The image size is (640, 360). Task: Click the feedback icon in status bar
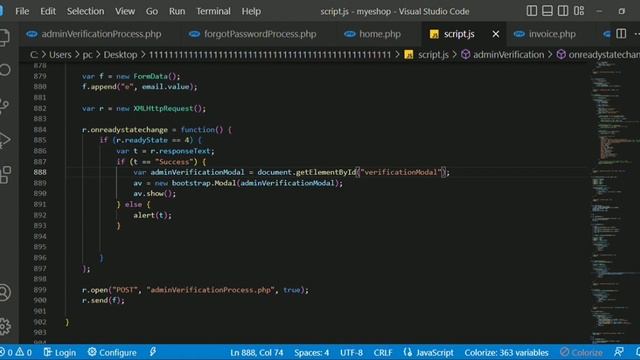(x=619, y=352)
